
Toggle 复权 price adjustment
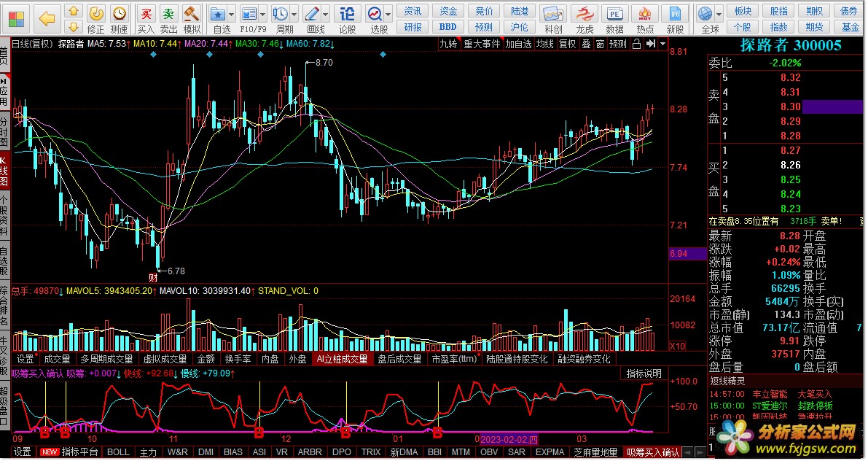pos(568,44)
